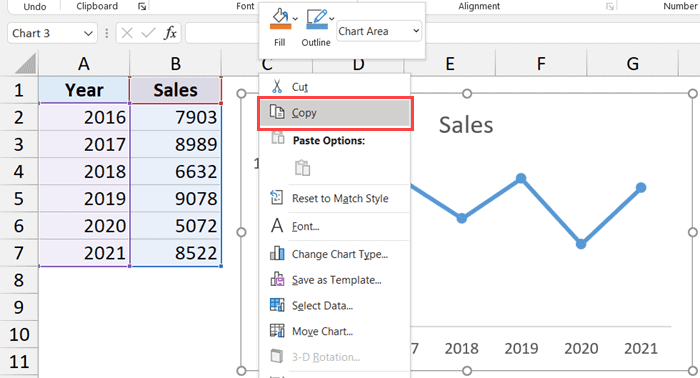Click the 2018 axis label on chart
Viewport: 700px width, 378px height.
[461, 348]
